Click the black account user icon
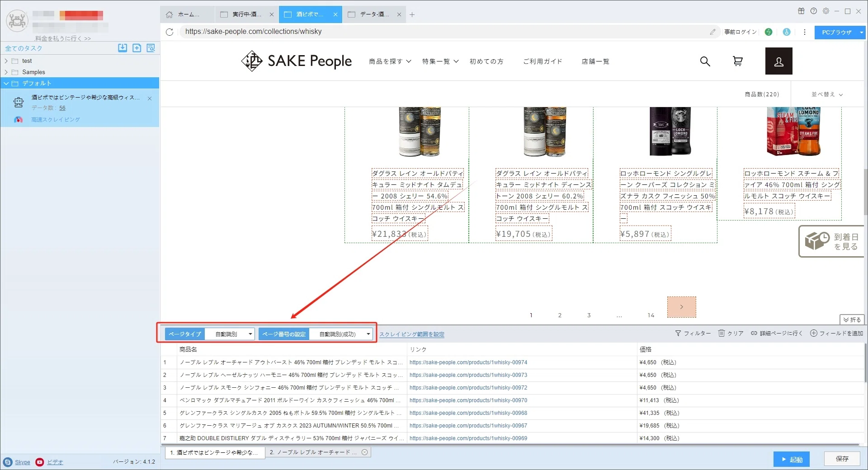 pyautogui.click(x=779, y=61)
